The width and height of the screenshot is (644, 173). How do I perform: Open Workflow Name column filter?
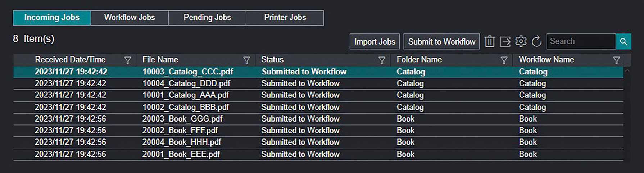point(616,60)
